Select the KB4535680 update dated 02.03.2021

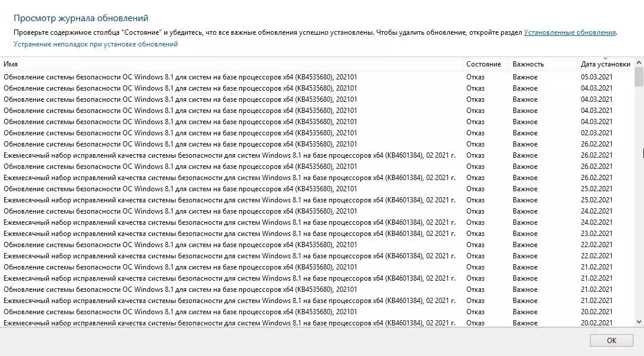tap(317, 132)
